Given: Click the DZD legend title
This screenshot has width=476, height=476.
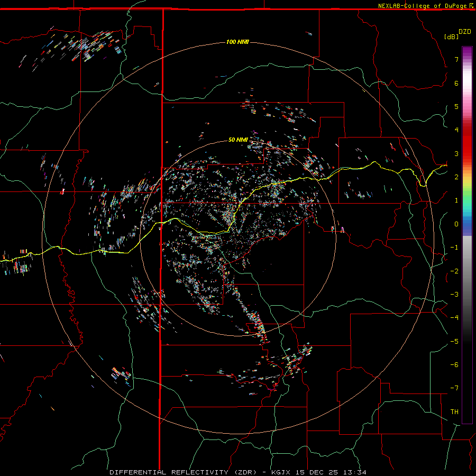Looking at the screenshot, I should [x=465, y=32].
